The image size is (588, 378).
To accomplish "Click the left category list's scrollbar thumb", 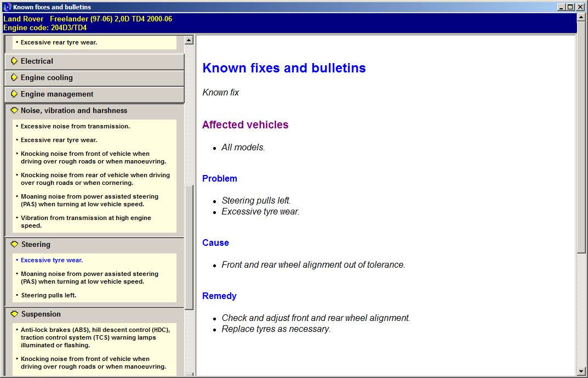I will coord(189,247).
